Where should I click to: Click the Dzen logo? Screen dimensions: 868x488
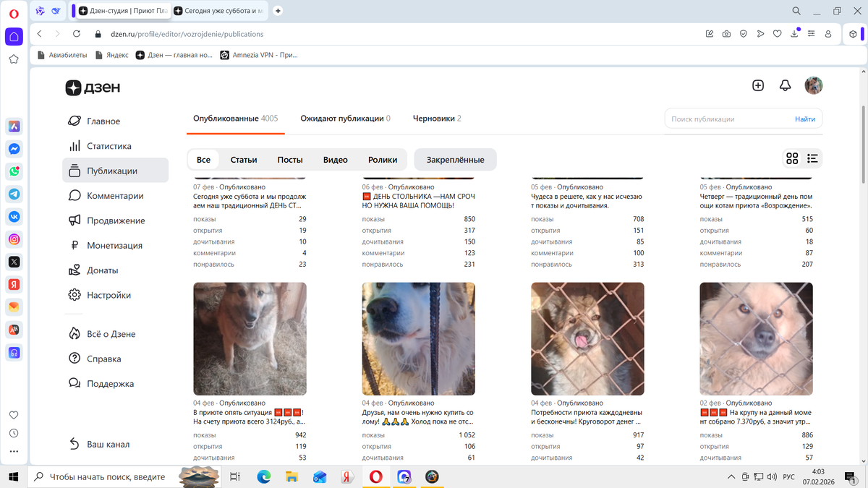tap(93, 87)
